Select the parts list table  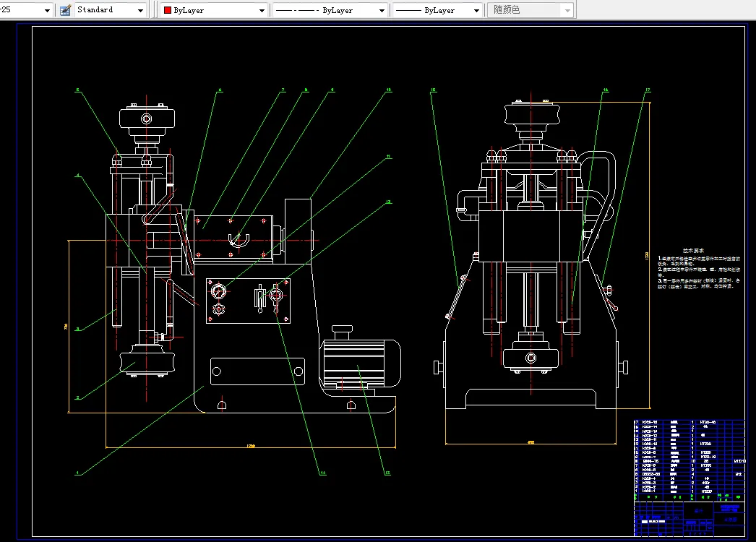[688, 457]
